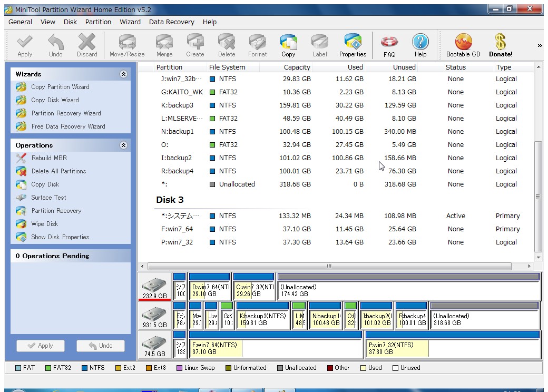Click the sidebar Undo button
The width and height of the screenshot is (548, 392).
click(101, 346)
